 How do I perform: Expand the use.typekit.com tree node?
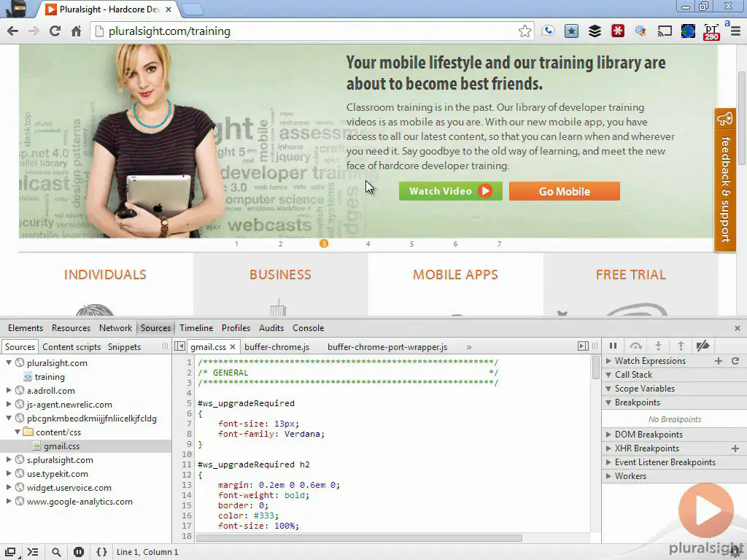[9, 474]
